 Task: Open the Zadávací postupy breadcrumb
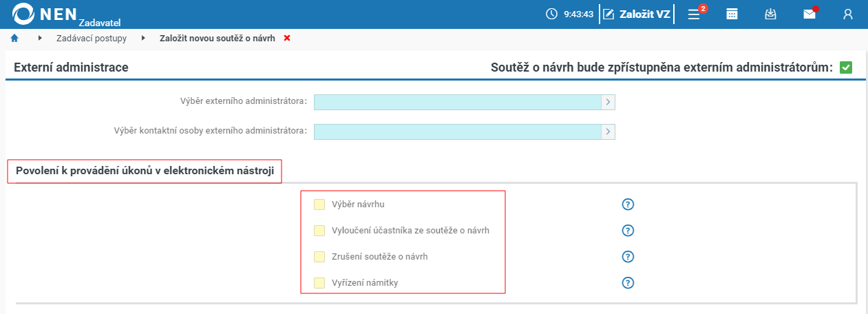click(x=92, y=39)
